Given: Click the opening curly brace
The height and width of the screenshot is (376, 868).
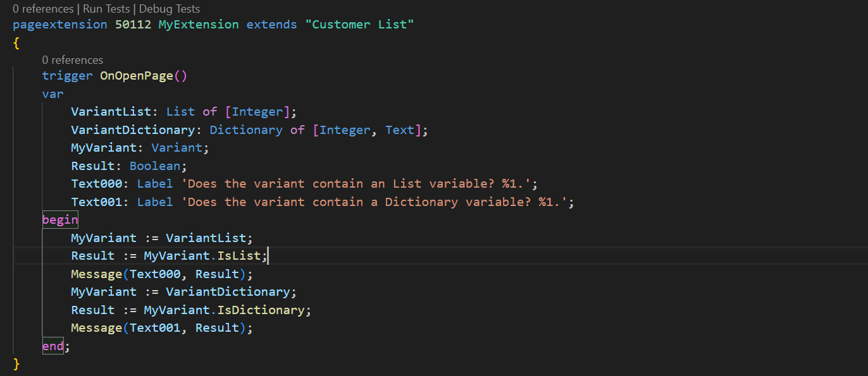Looking at the screenshot, I should [x=16, y=43].
